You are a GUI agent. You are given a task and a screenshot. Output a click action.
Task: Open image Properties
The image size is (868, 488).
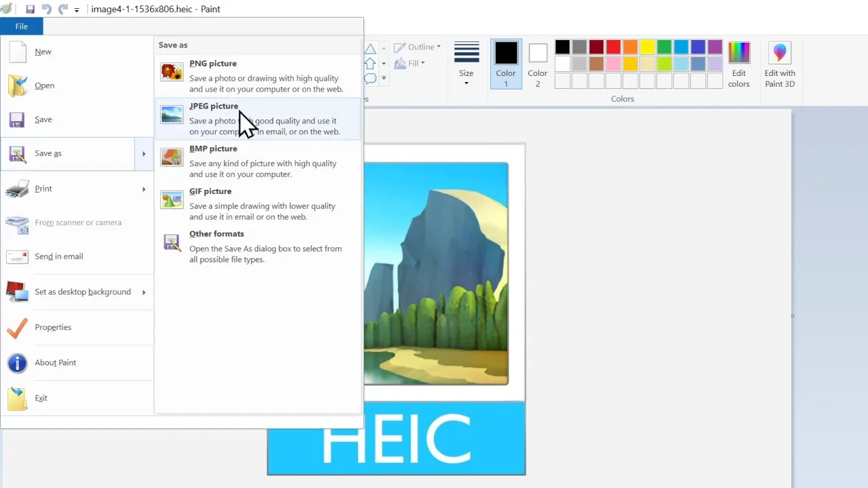77,327
